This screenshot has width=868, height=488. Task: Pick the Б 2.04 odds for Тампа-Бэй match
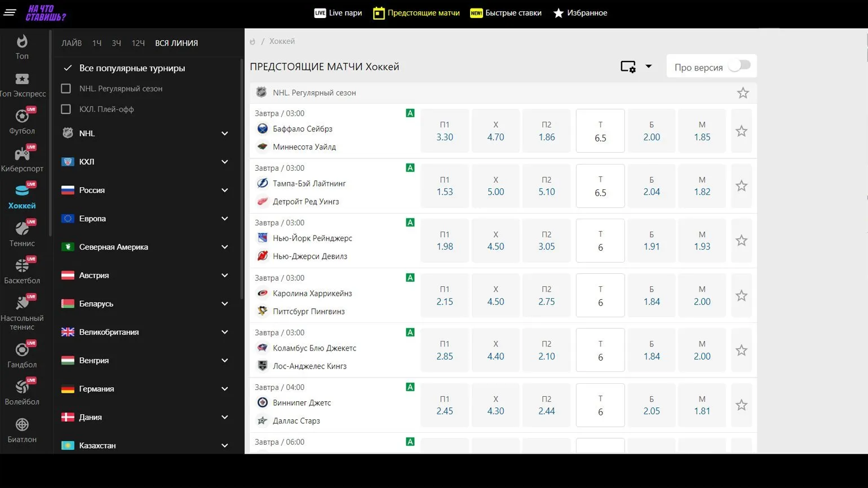[651, 186]
